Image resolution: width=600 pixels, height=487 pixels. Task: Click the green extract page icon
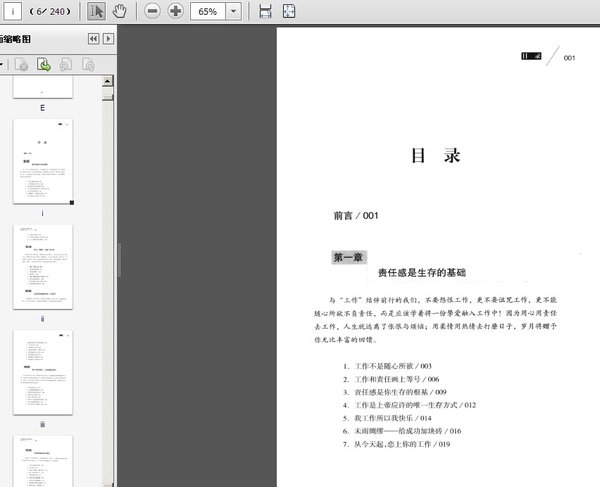(x=44, y=64)
